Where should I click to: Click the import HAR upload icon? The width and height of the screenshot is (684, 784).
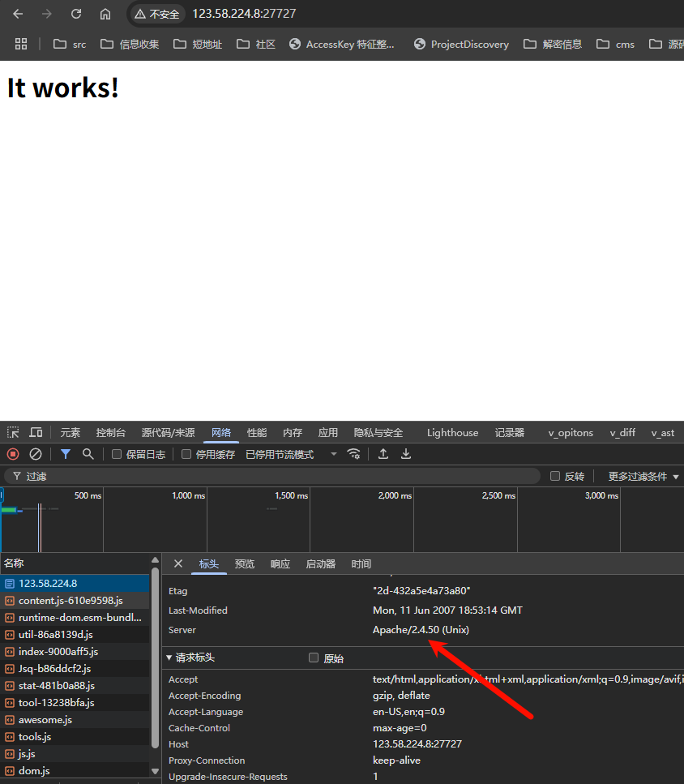click(383, 454)
